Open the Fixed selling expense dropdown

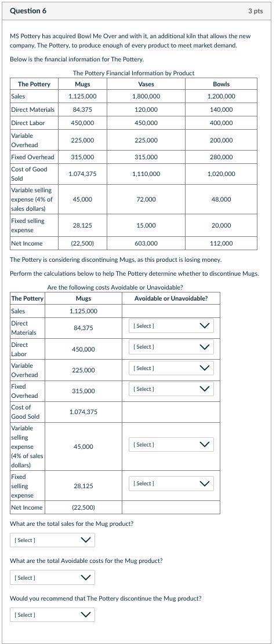(x=171, y=484)
